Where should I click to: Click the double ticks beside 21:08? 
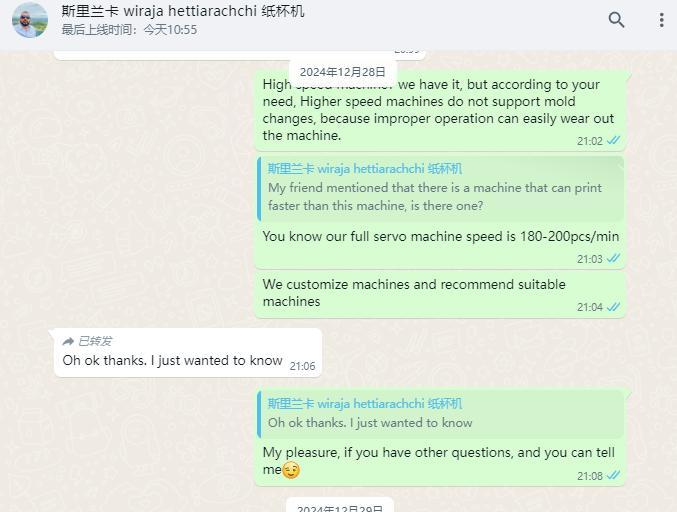(613, 475)
